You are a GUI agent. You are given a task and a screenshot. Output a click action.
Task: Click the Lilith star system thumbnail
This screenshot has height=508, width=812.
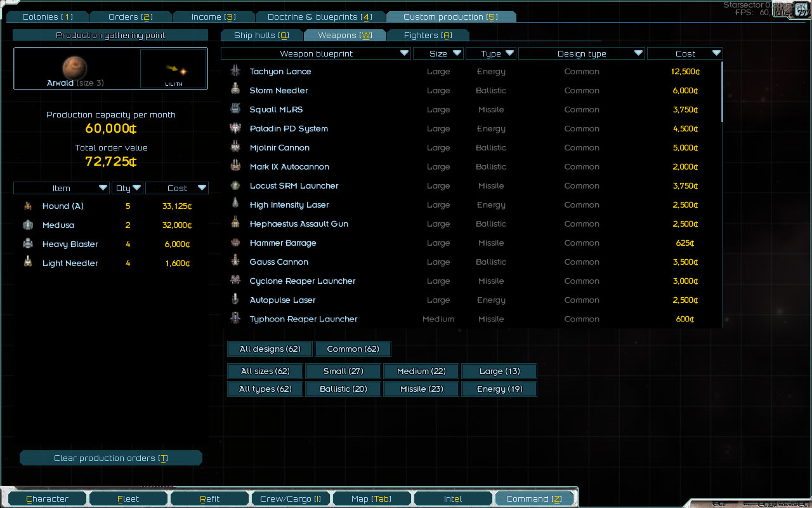click(173, 69)
